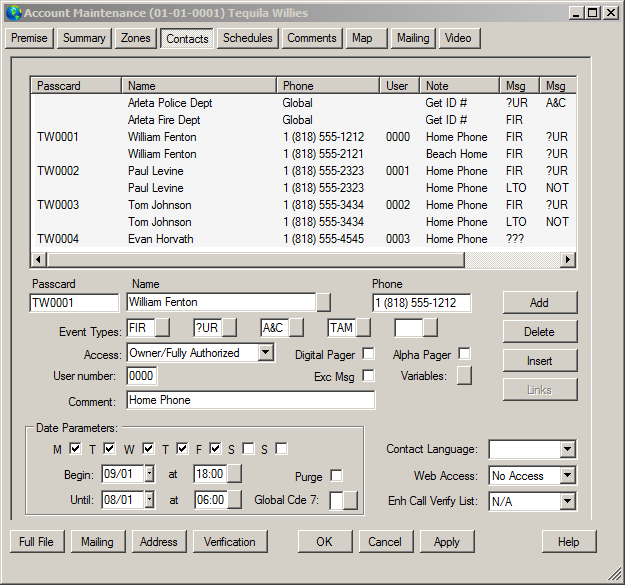Image resolution: width=625 pixels, height=585 pixels.
Task: Enable the Digital Pager checkbox
Action: [x=368, y=354]
